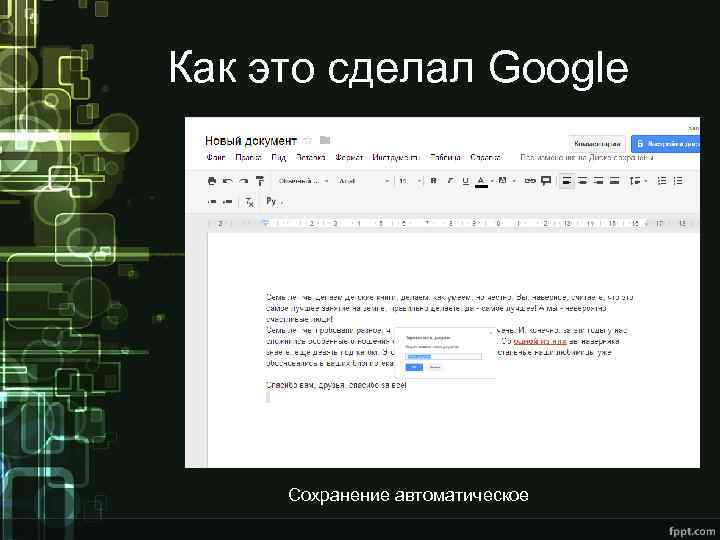Click the Комментарии button
Viewport: 720px width, 540px height.
[596, 144]
